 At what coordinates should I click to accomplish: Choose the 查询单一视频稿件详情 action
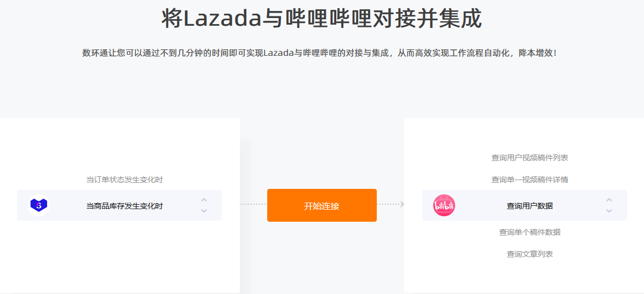[x=530, y=180]
